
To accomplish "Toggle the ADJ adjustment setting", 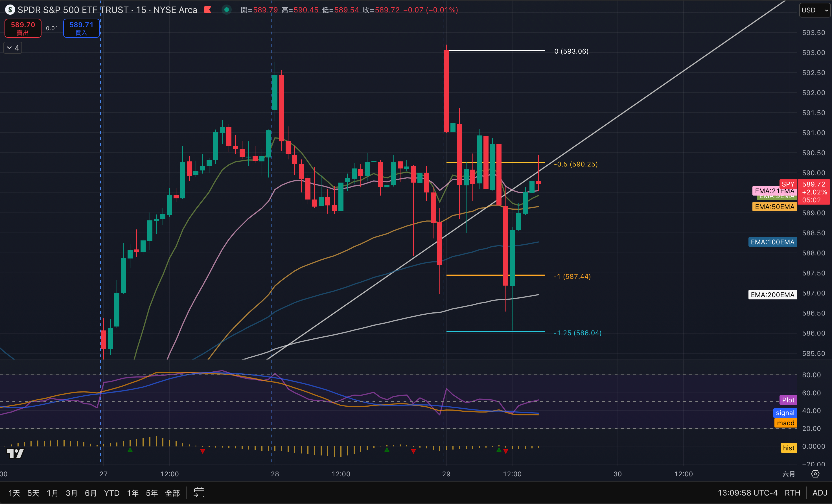I will point(820,493).
